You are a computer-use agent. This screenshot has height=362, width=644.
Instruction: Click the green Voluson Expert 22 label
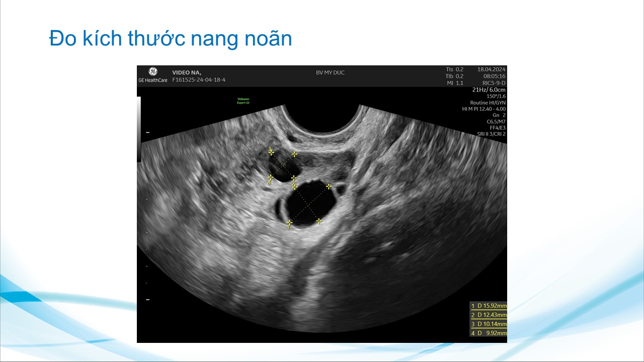pyautogui.click(x=244, y=101)
